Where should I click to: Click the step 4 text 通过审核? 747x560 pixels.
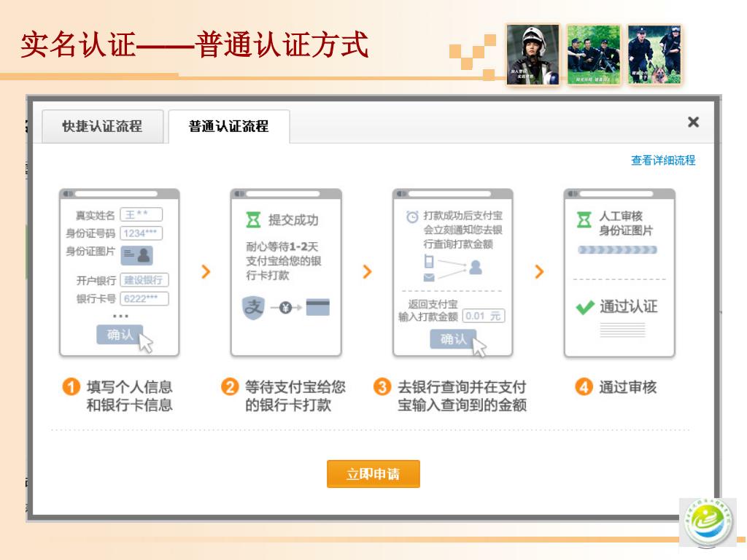pyautogui.click(x=627, y=387)
